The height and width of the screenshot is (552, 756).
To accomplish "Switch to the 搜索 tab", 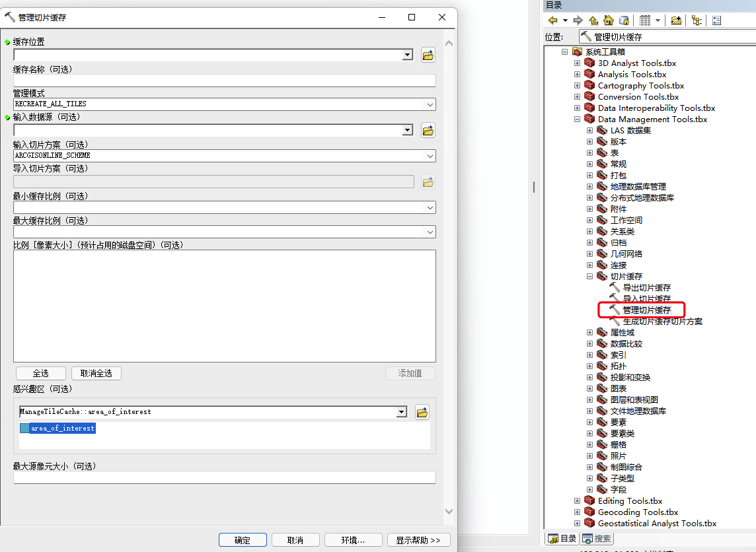I will (597, 539).
